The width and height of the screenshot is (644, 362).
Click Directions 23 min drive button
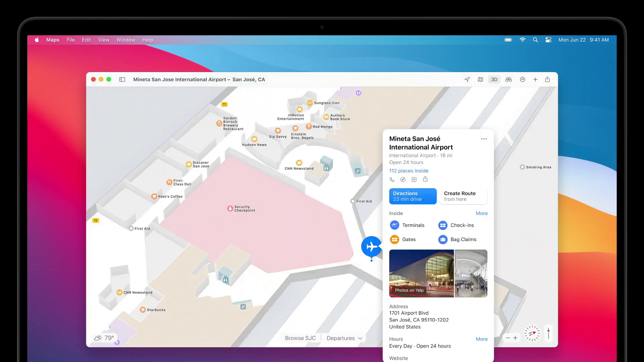coord(413,196)
